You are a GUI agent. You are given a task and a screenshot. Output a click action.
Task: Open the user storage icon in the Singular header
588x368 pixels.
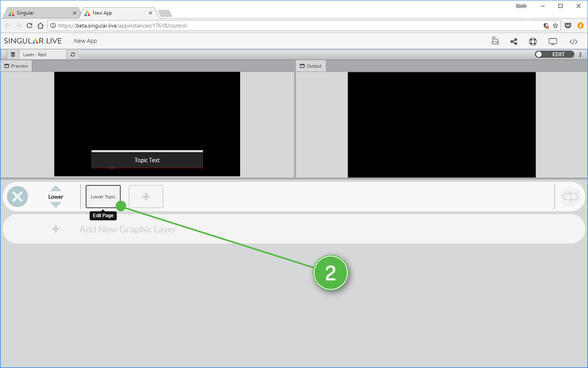[495, 41]
